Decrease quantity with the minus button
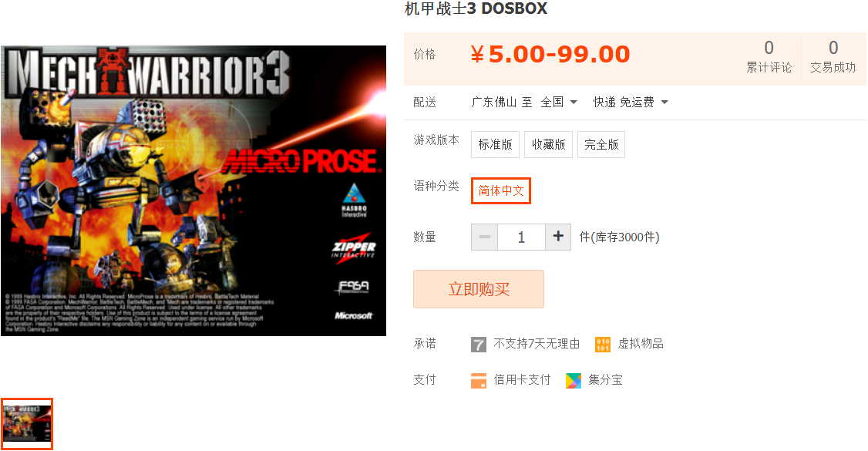Image resolution: width=868 pixels, height=451 pixels. (484, 237)
